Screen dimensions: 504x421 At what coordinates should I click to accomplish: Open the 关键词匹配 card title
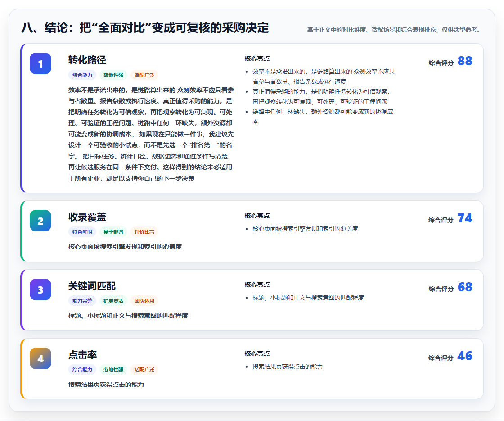92,286
